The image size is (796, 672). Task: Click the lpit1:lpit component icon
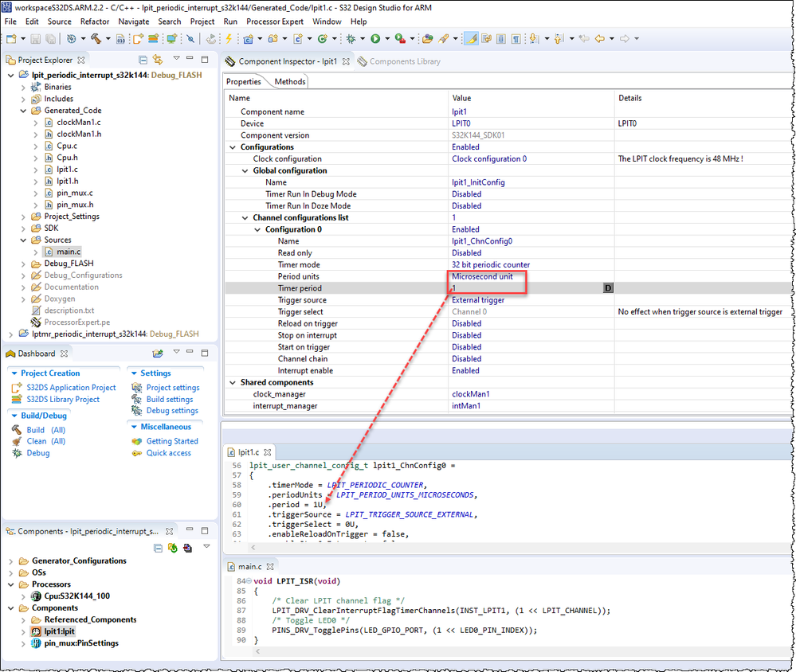(x=37, y=631)
